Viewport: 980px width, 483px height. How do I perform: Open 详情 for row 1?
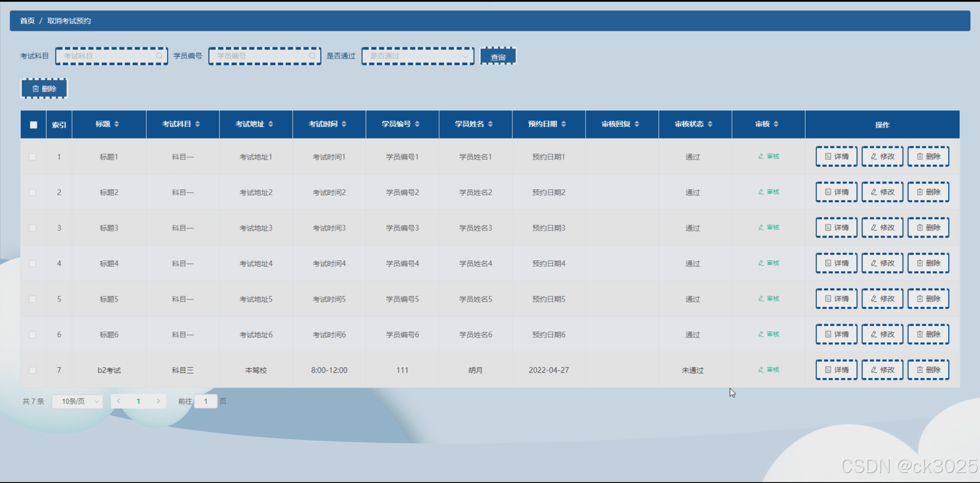click(x=836, y=156)
